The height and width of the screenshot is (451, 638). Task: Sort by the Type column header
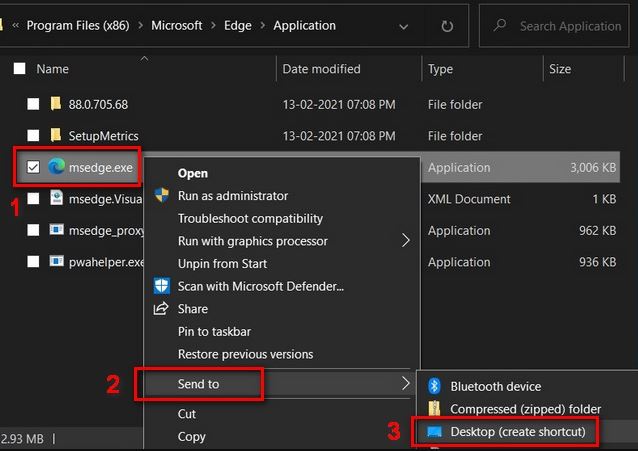coord(440,69)
